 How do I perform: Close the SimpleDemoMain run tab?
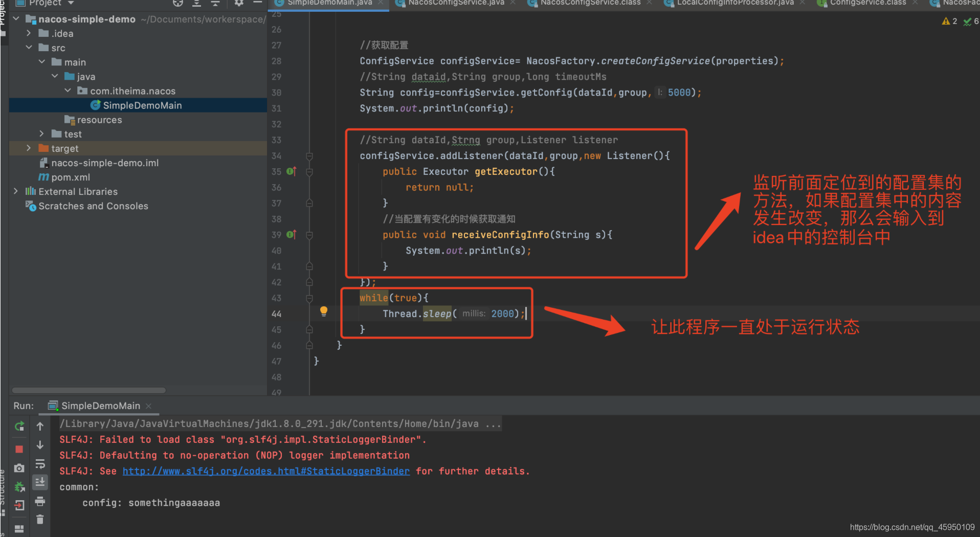pyautogui.click(x=149, y=406)
